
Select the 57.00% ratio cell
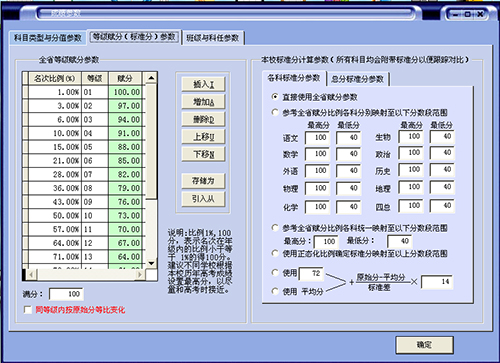click(55, 229)
